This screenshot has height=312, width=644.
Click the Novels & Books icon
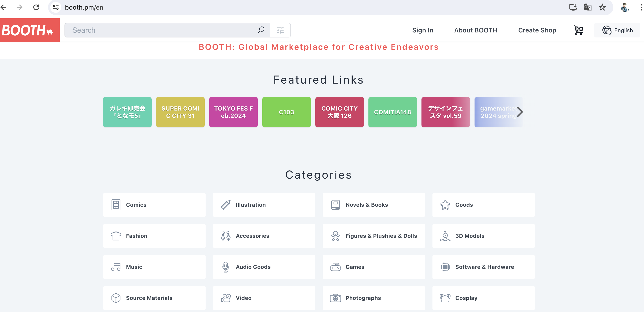(x=335, y=205)
